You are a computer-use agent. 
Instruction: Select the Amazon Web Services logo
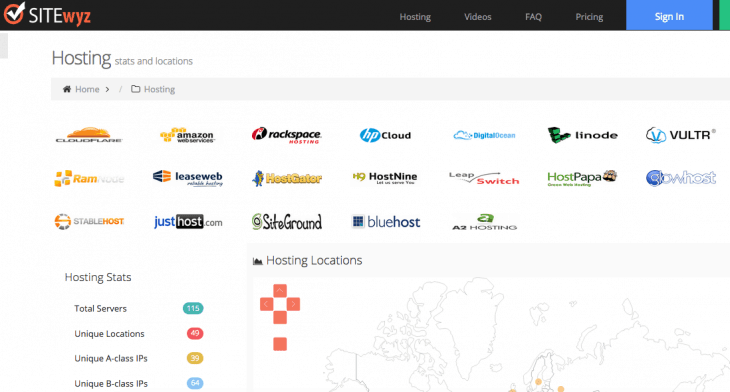tap(188, 135)
